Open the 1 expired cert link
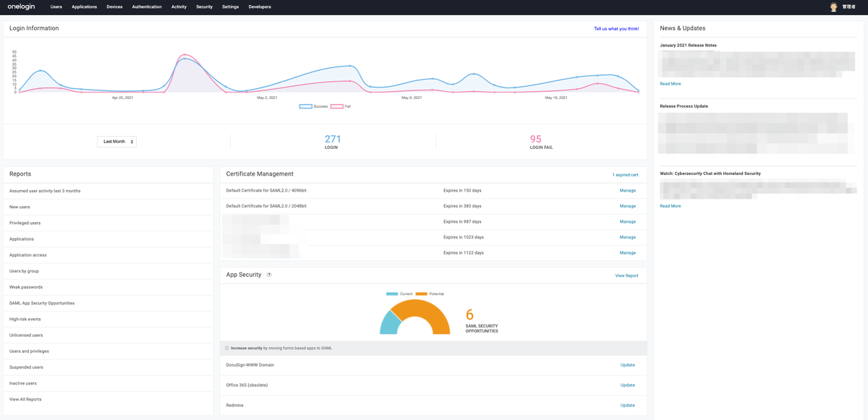This screenshot has width=868, height=420. tap(625, 175)
